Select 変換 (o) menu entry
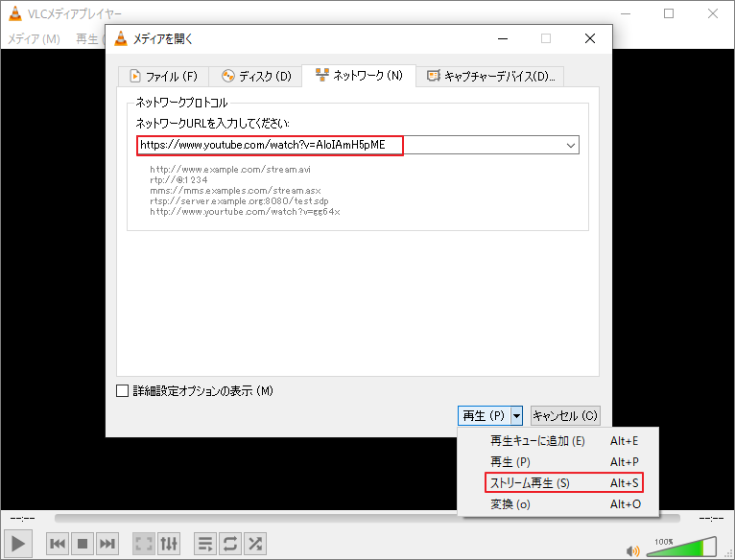The image size is (735, 560). click(558, 504)
